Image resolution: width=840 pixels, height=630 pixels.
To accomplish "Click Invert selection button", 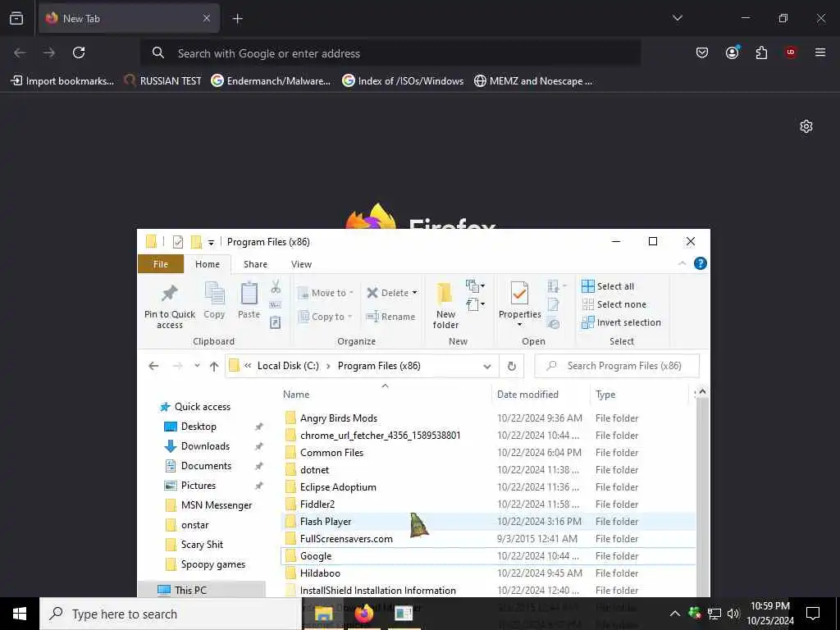I will click(622, 322).
